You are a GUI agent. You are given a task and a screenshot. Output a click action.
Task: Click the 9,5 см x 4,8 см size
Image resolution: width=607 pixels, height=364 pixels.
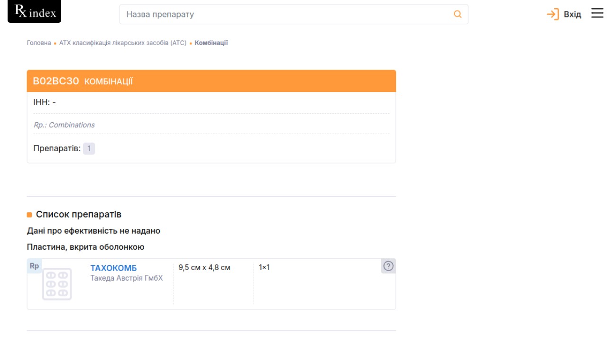pos(204,268)
